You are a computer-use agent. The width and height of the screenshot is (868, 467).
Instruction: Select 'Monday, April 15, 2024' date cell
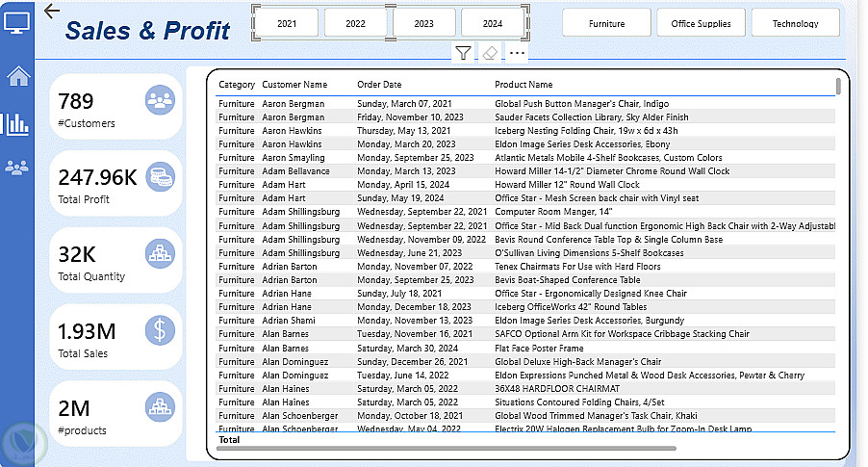point(403,185)
